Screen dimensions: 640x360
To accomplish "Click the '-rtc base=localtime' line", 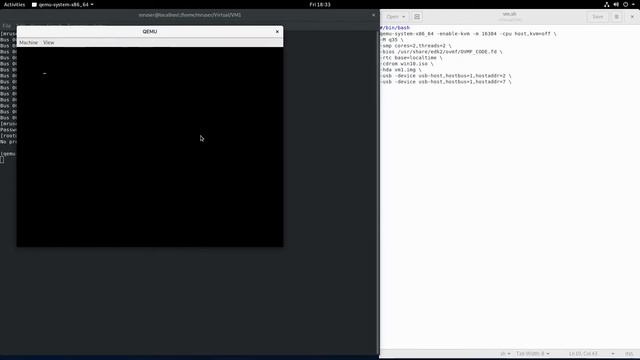I will point(411,58).
